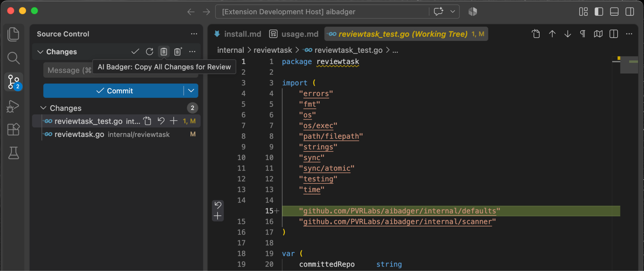
Task: Open Source Control panel more actions menu
Action: click(x=194, y=34)
